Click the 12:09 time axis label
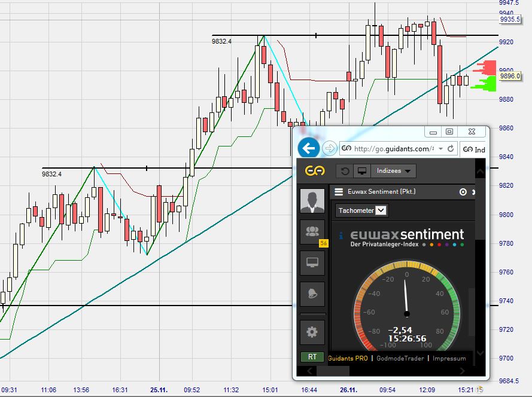 point(427,390)
